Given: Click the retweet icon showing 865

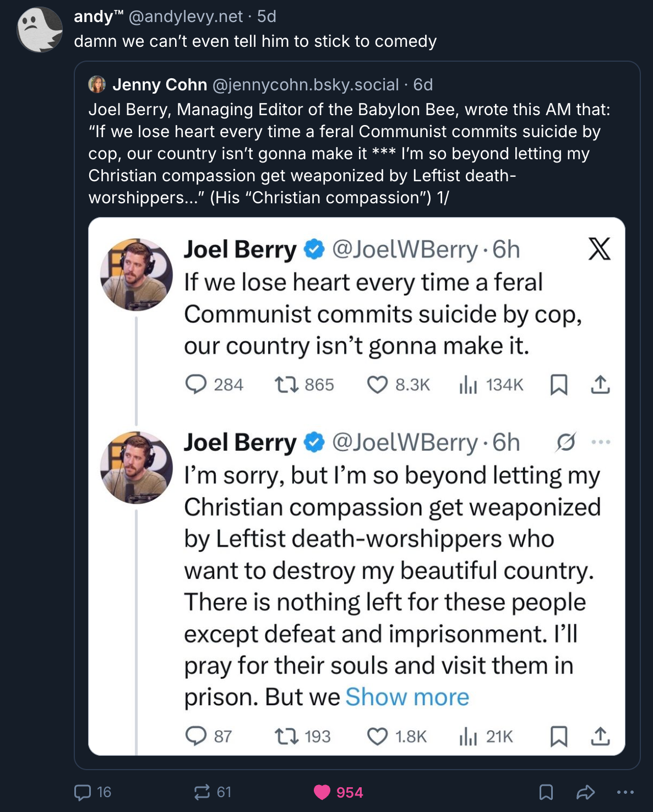Looking at the screenshot, I should (x=286, y=384).
